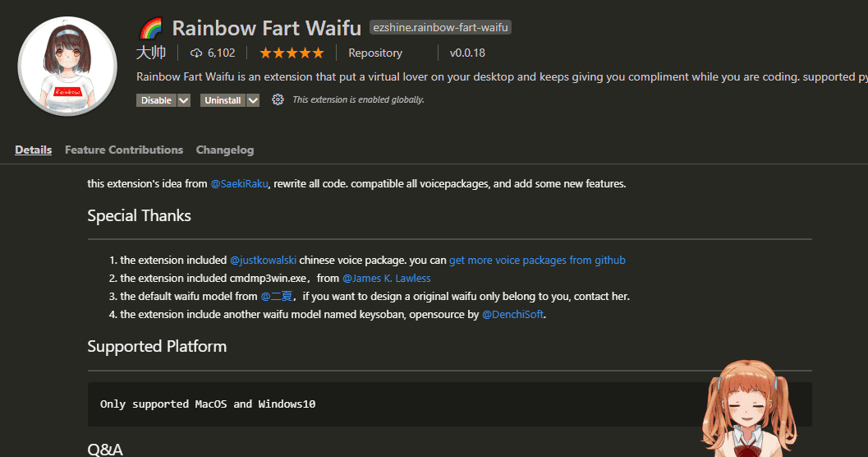Switch to the Details tab

33,150
